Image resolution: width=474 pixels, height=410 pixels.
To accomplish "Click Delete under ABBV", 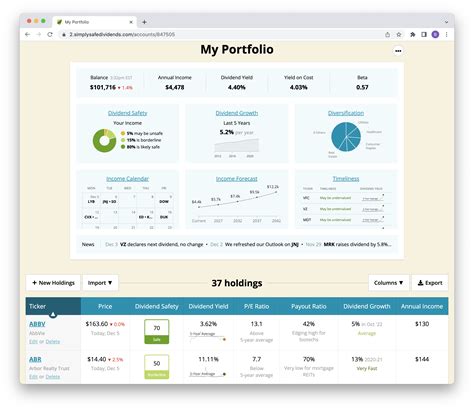I will (x=53, y=342).
